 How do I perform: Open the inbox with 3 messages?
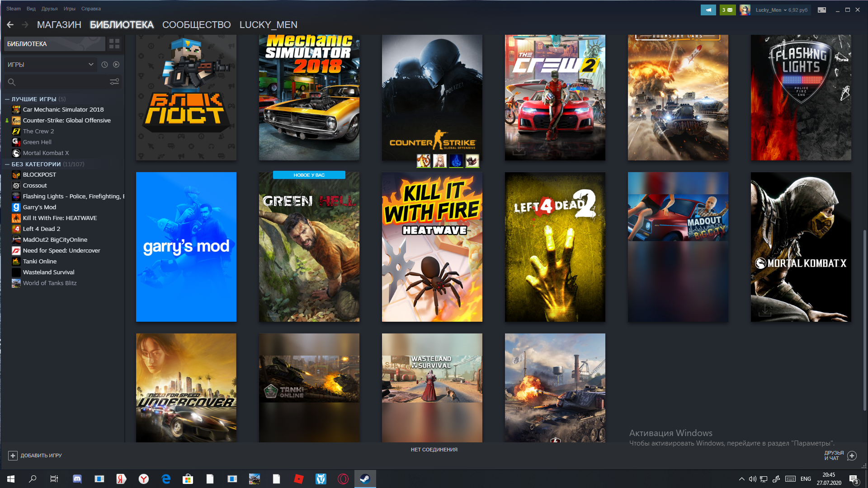tap(727, 10)
